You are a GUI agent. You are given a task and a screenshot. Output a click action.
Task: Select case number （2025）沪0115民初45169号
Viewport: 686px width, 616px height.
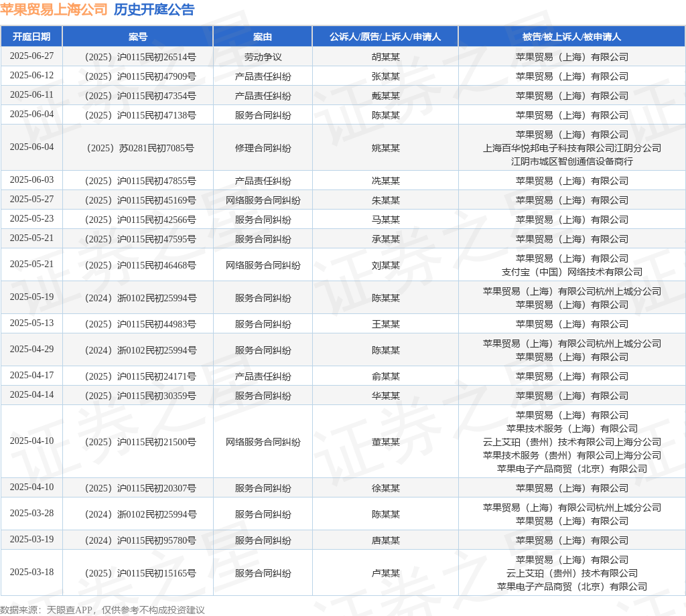[x=140, y=200]
